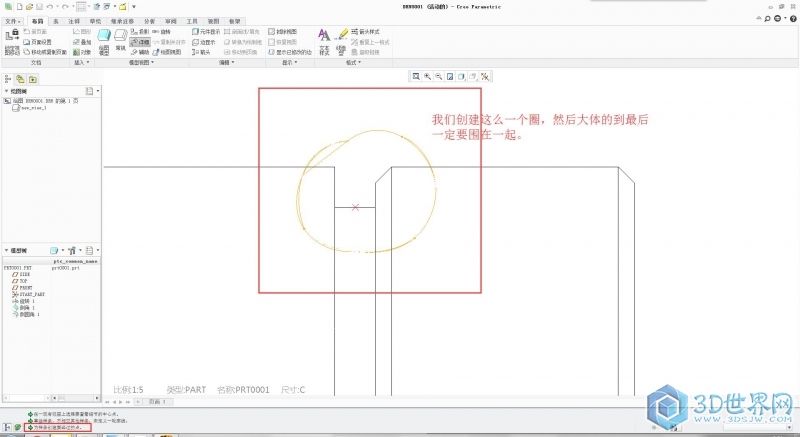Click the 页面 1 sheet tab
Screen dimensions: 800x437
[x=157, y=402]
